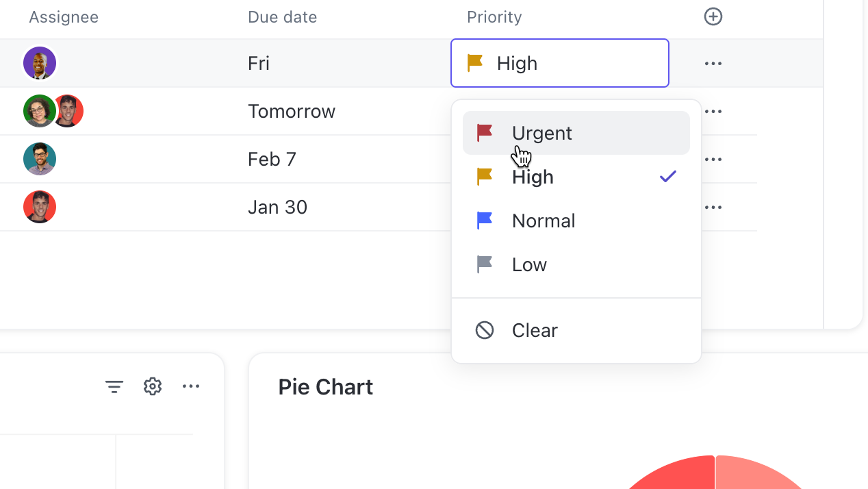Open the ellipsis menu for the Fri task
Image resolution: width=868 pixels, height=489 pixels.
pos(713,63)
